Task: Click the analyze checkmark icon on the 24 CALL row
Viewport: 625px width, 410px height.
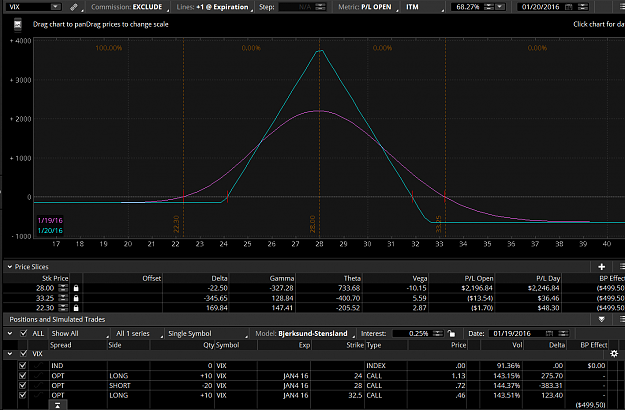Action: pyautogui.click(x=38, y=376)
